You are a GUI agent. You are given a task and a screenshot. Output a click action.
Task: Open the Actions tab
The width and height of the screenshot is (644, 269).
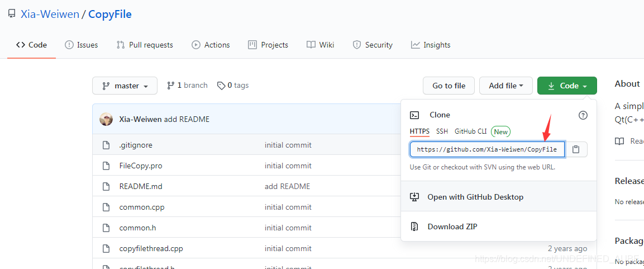(x=211, y=45)
